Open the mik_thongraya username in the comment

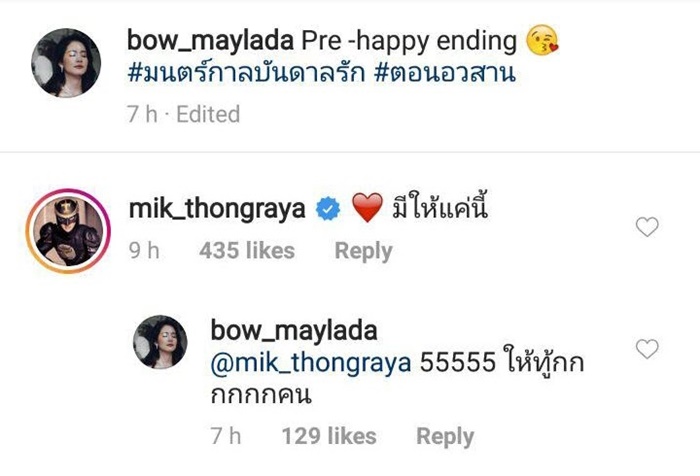[x=217, y=209]
